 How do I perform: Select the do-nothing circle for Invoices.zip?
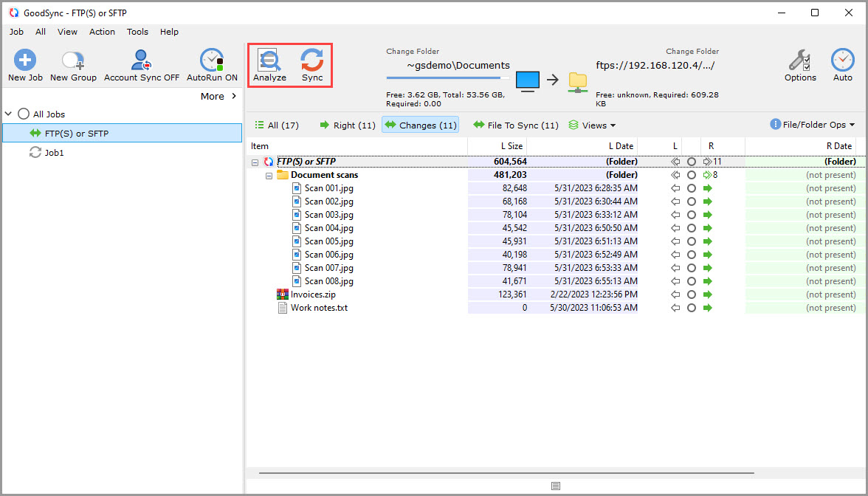coord(692,294)
